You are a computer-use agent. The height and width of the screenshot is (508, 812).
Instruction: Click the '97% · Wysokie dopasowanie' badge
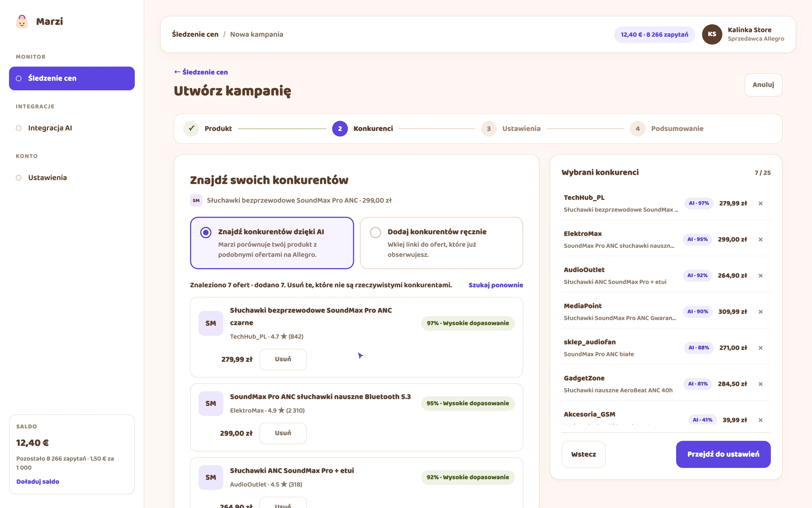[468, 323]
